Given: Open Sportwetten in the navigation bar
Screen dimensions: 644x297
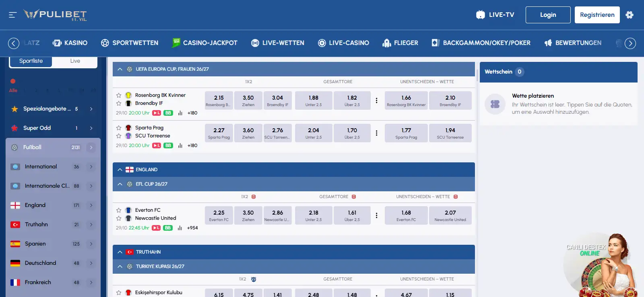Looking at the screenshot, I should pyautogui.click(x=130, y=43).
